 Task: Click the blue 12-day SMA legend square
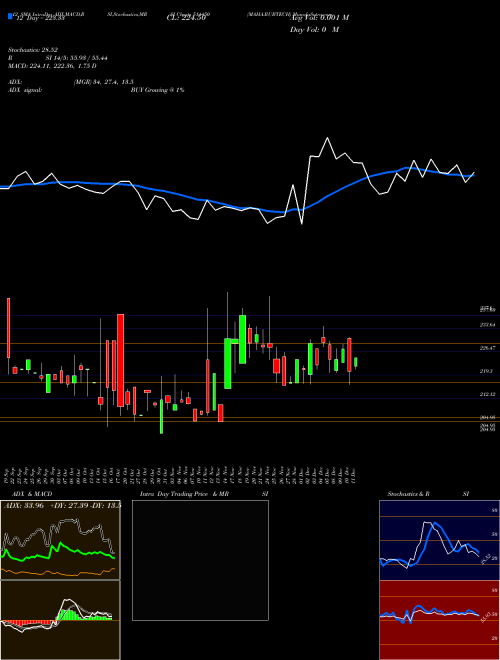tap(11, 17)
